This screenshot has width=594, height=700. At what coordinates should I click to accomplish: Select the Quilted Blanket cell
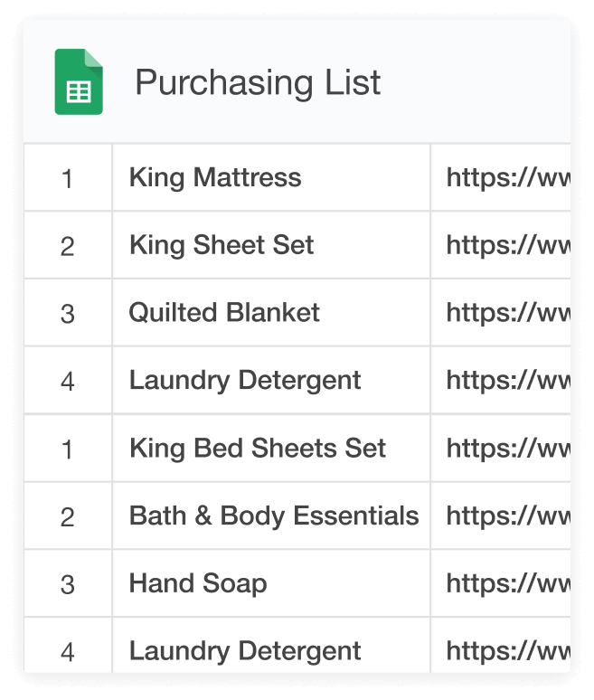(224, 313)
